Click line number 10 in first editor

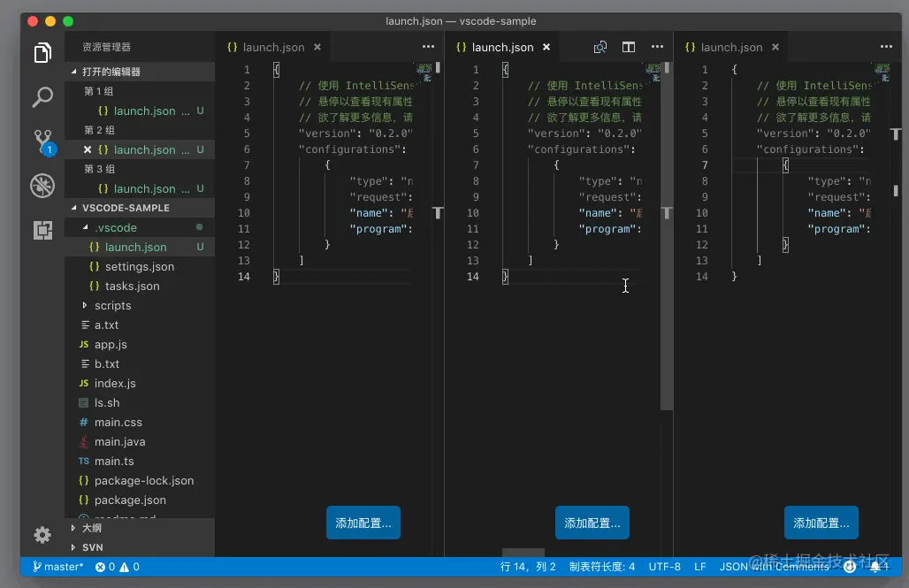point(243,213)
